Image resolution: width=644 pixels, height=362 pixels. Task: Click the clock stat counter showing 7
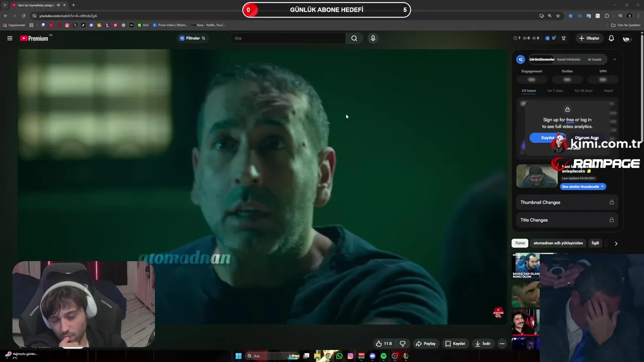[517, 38]
